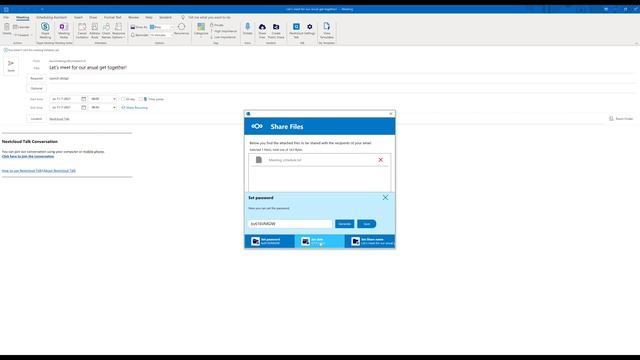Click the Required attendees button
This screenshot has height=360, width=640.
coord(36,78)
